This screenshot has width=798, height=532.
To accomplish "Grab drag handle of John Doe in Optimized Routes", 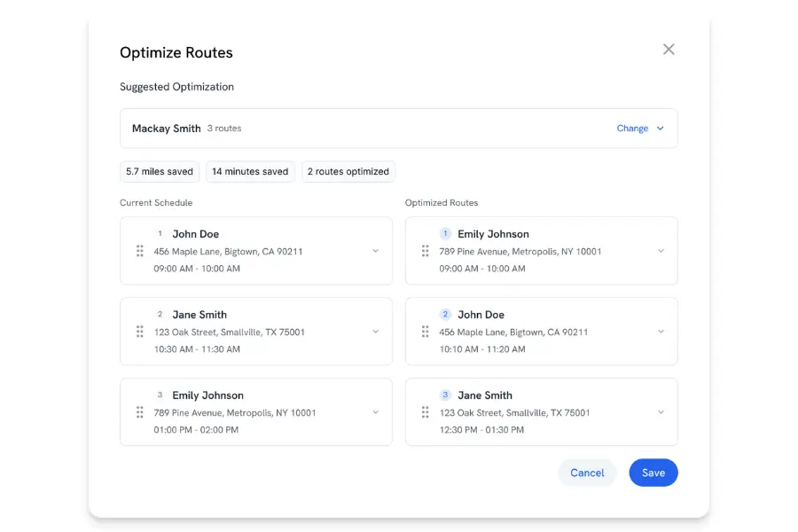I will [425, 332].
